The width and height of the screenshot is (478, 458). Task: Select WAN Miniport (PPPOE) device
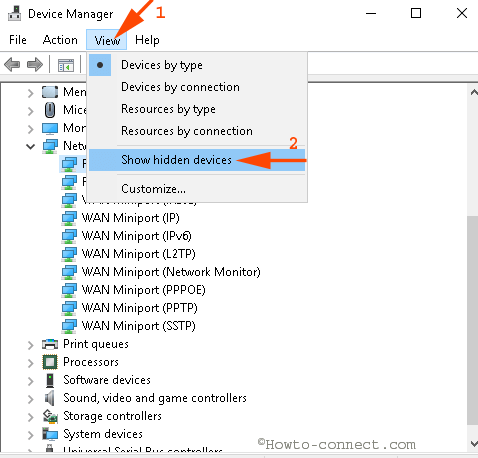tap(144, 290)
